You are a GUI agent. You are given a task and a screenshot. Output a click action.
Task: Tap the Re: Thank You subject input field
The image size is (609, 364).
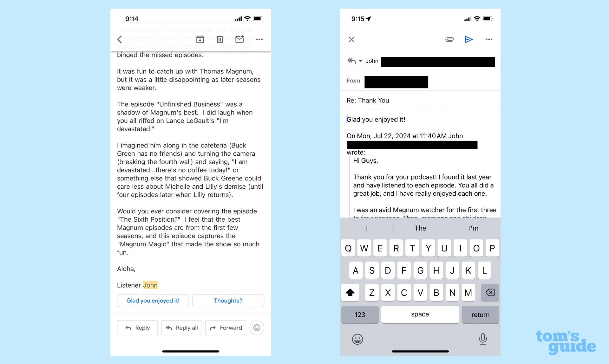tap(420, 101)
